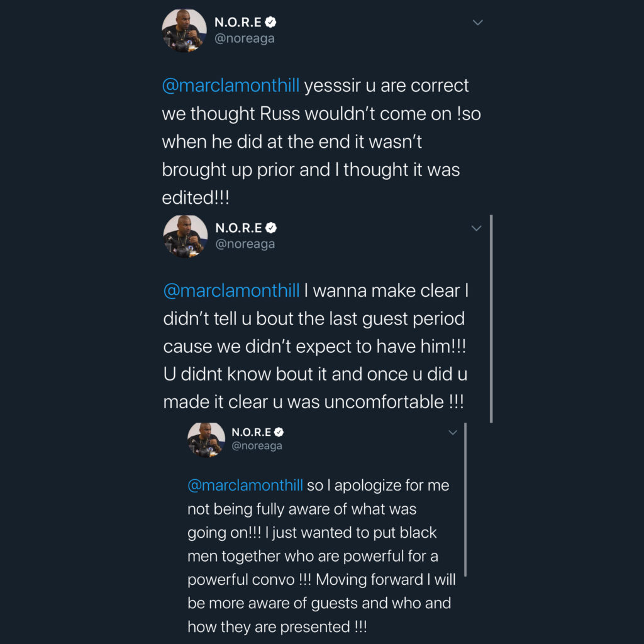
Task: Open the chevron menu on the "so I apologize" tweet
Action: 452,432
